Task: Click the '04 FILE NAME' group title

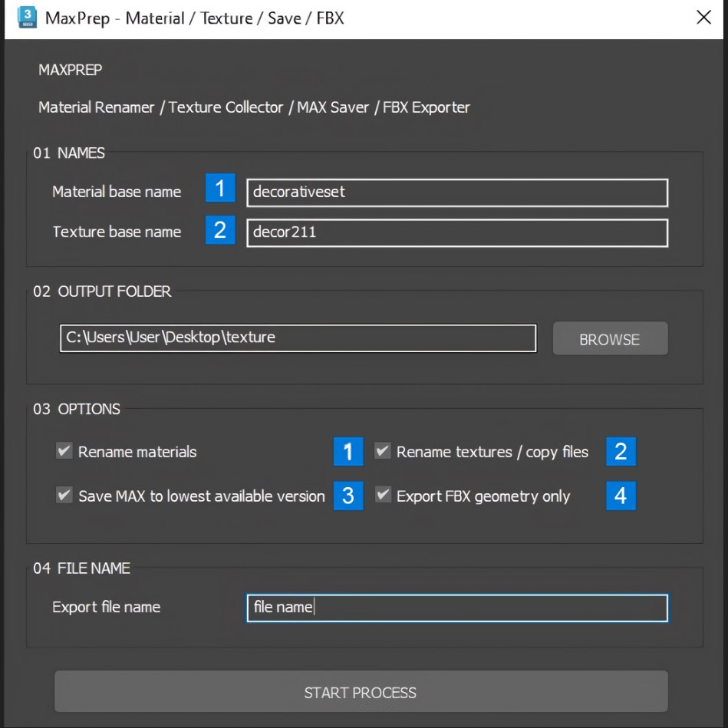Action: coord(82,568)
